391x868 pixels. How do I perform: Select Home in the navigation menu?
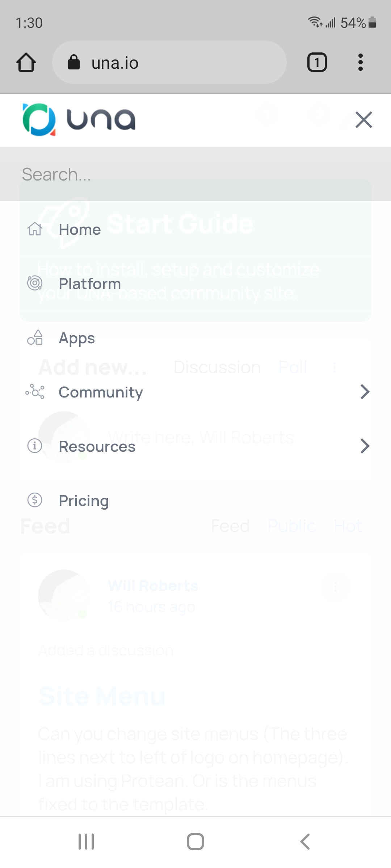[80, 230]
